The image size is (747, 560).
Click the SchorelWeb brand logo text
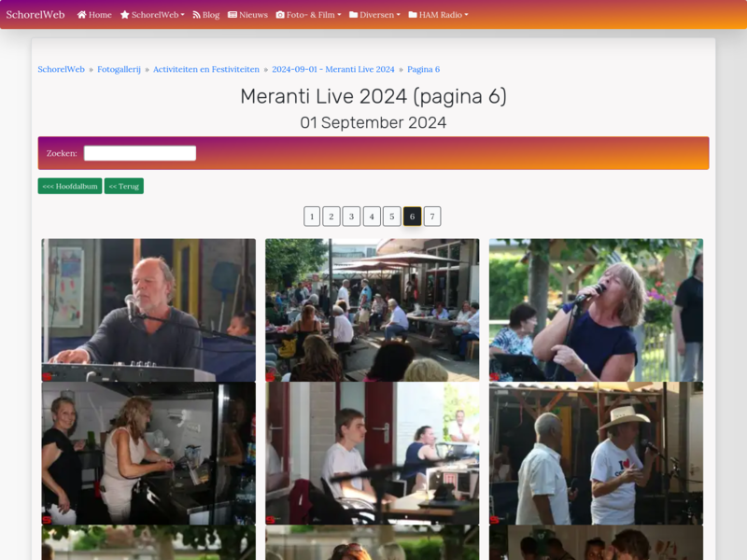click(35, 15)
